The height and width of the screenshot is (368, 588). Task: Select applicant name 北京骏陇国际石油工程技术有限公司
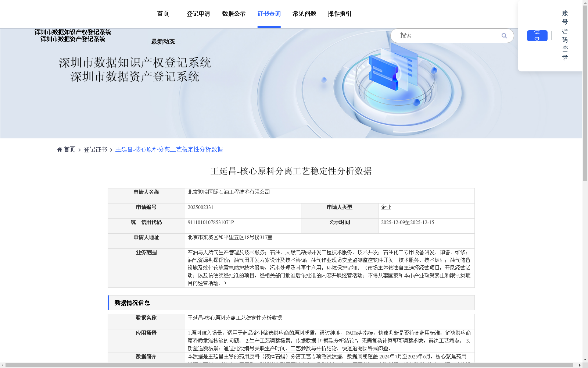[x=229, y=192]
